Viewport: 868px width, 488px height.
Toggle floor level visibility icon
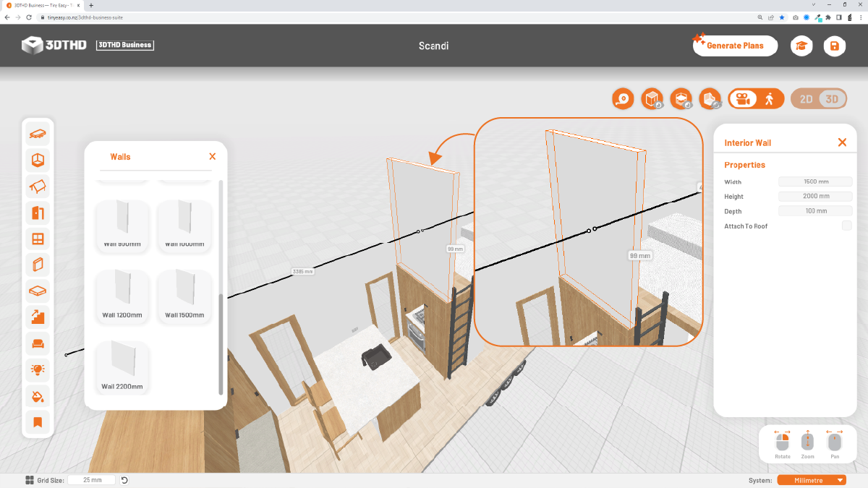tap(681, 99)
